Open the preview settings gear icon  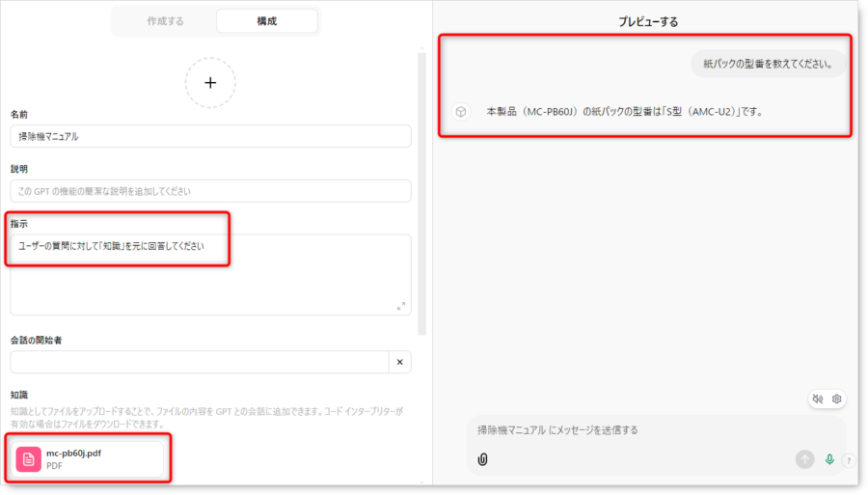pyautogui.click(x=837, y=399)
